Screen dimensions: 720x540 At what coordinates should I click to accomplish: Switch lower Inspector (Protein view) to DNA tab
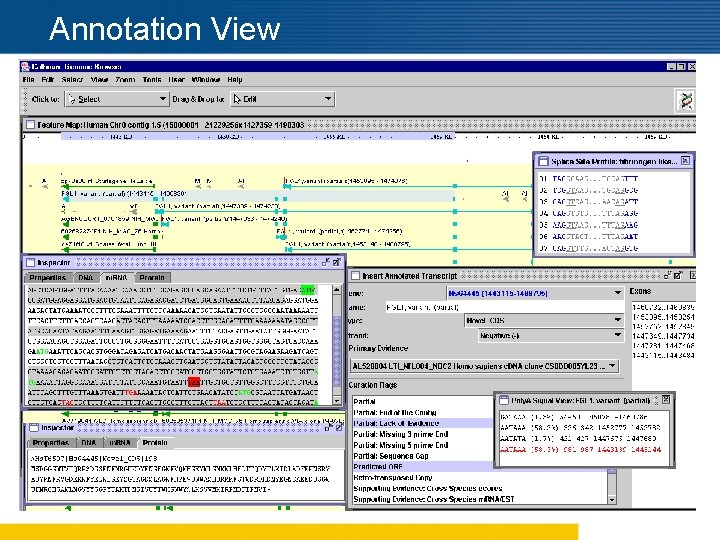click(89, 443)
